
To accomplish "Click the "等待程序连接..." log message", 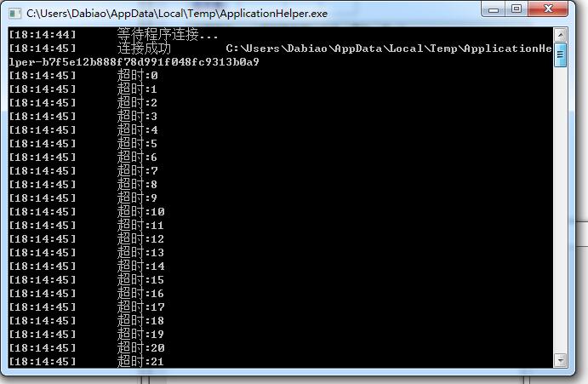I will [167, 35].
